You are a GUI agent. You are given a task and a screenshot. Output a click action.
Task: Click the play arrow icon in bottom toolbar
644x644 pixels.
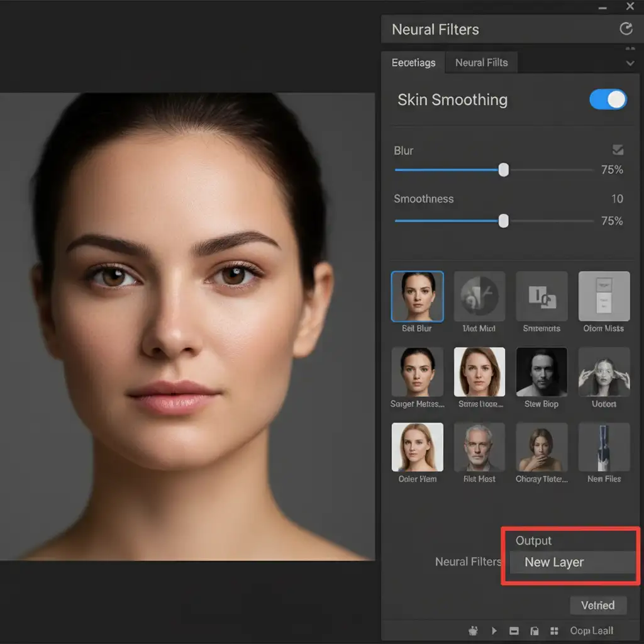click(x=494, y=631)
